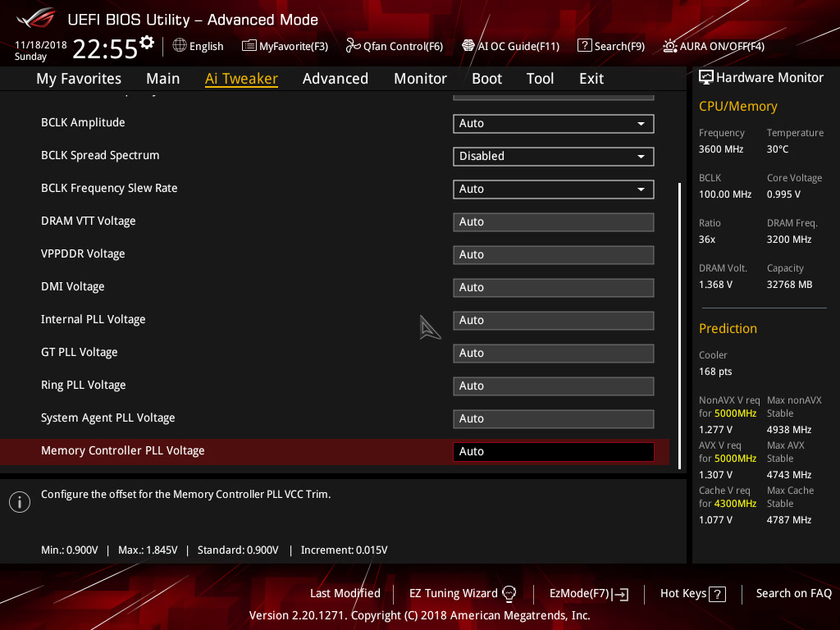Click the EzMode exit arrow icon
This screenshot has width=840, height=630.
620,594
